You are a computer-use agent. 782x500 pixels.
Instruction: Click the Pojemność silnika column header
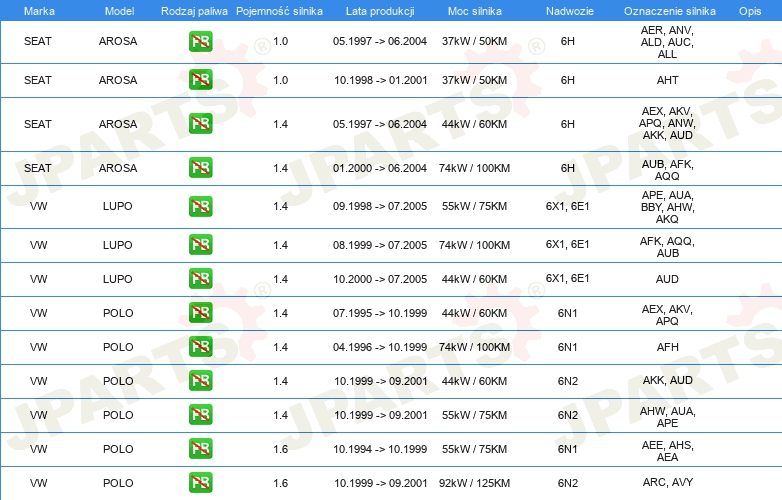click(x=279, y=11)
